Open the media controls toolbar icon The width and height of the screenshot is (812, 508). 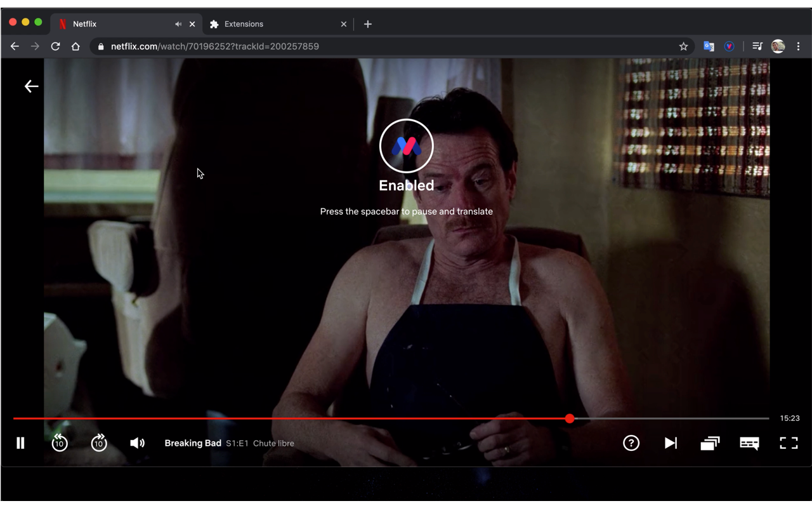tap(757, 46)
